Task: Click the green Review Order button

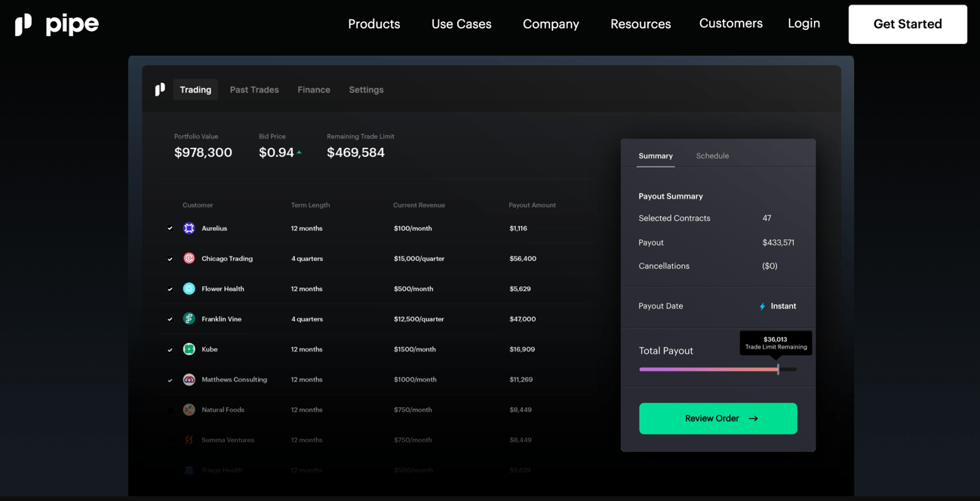Action: tap(717, 418)
